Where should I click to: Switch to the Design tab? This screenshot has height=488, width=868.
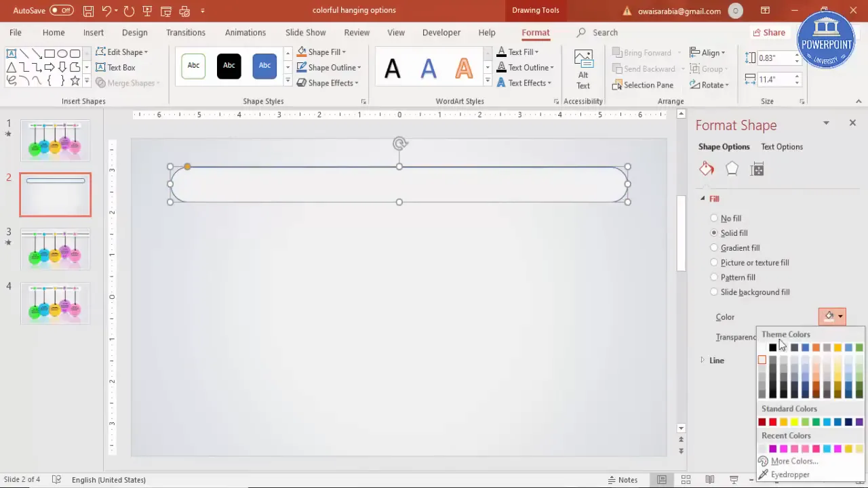point(135,33)
